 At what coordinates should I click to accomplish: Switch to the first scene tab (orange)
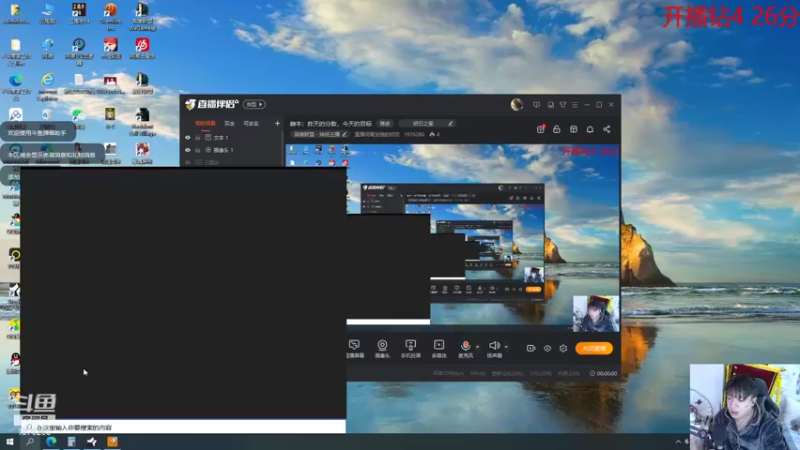coord(206,123)
